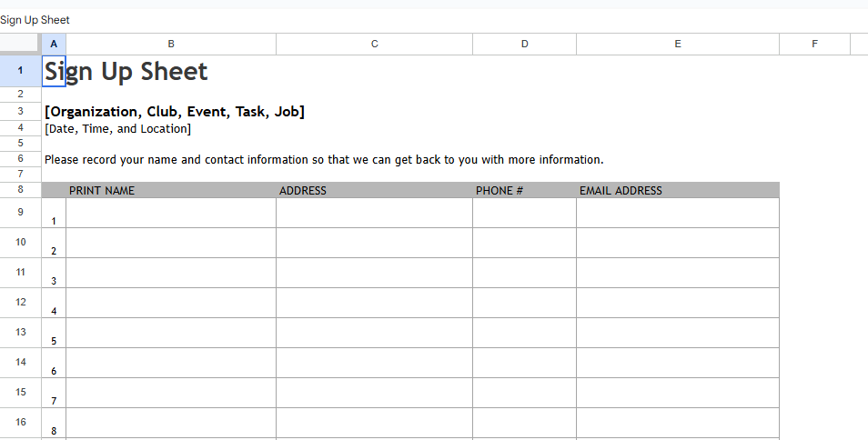Select the ADDRESS header cell
Viewport: 868px width, 440px height.
[374, 191]
